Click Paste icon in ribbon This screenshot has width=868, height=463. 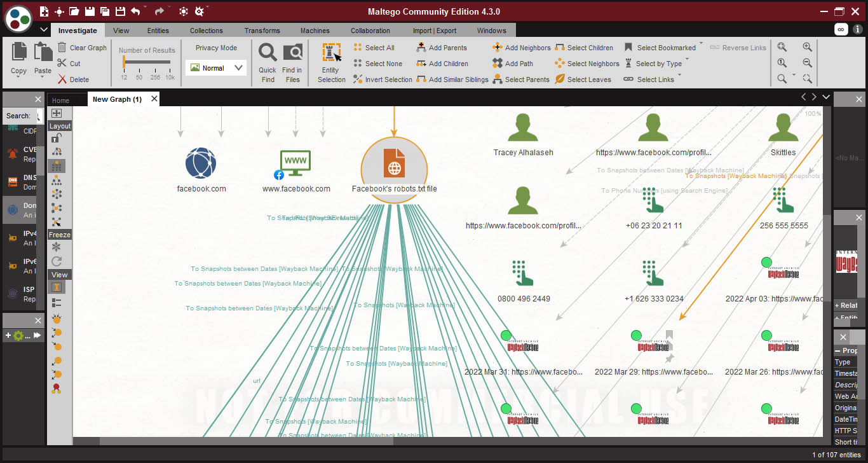(x=43, y=52)
